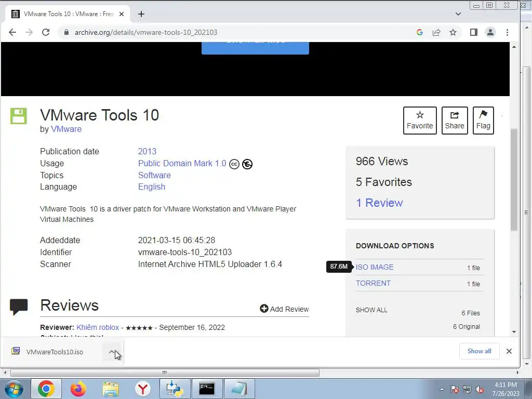
Task: Open the English language link
Action: [152, 187]
